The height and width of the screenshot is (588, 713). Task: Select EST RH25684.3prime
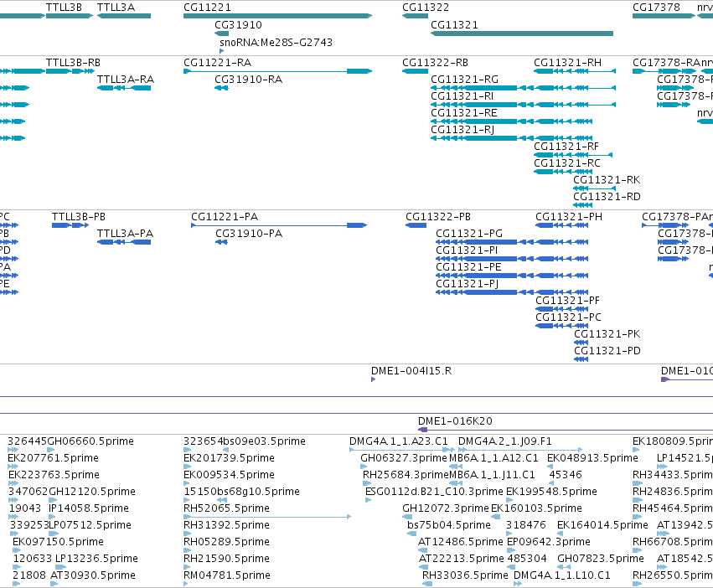(406, 475)
